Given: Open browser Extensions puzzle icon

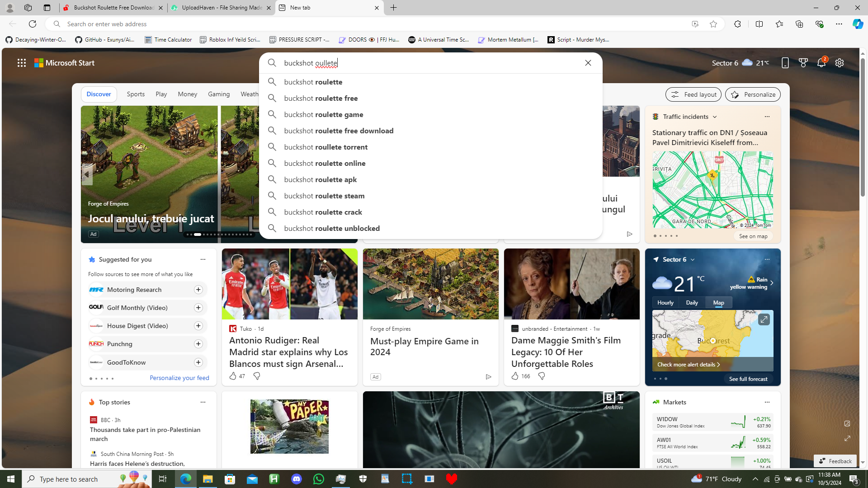Looking at the screenshot, I should (737, 24).
